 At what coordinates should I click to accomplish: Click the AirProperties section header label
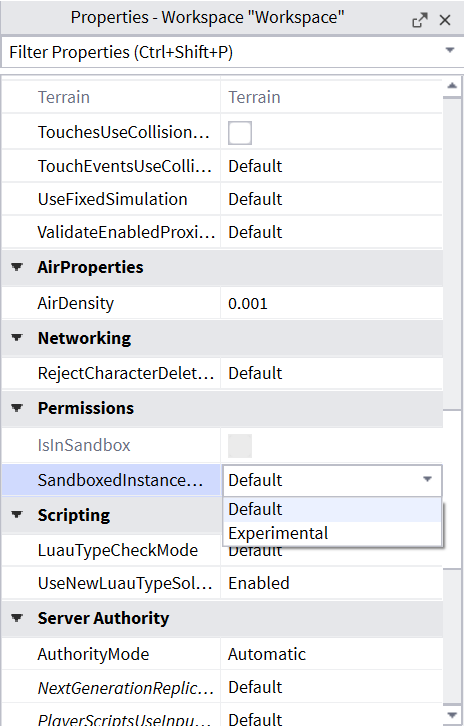point(90,267)
